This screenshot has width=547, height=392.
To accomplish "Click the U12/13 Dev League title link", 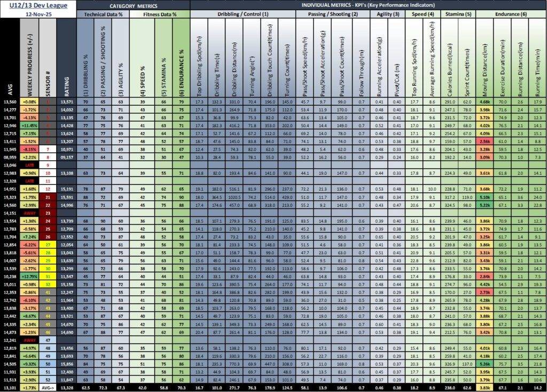I will [x=38, y=5].
